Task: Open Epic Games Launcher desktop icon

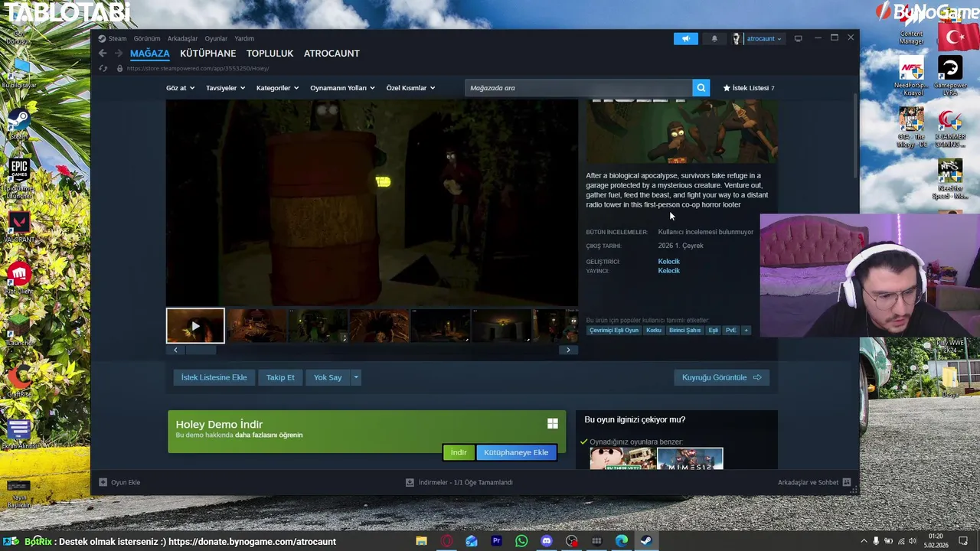Action: [18, 179]
